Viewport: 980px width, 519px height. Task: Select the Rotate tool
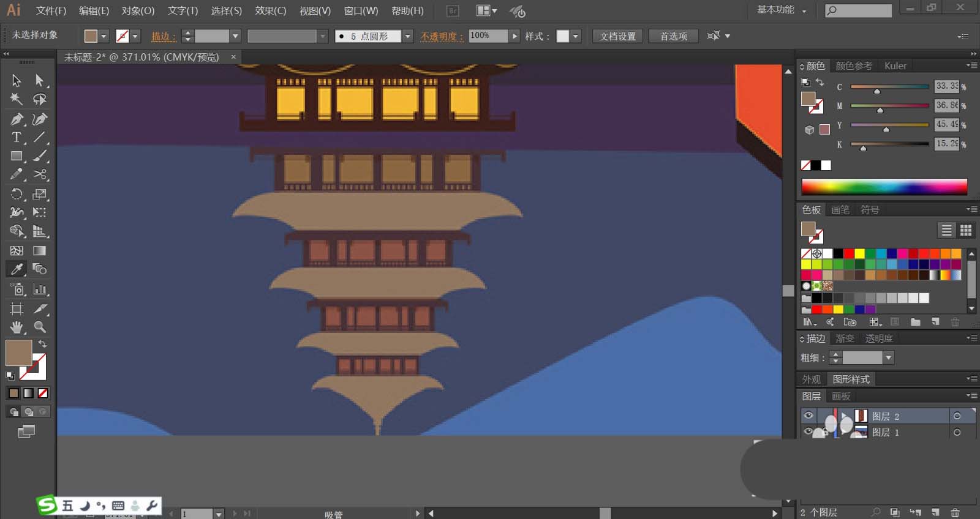17,194
